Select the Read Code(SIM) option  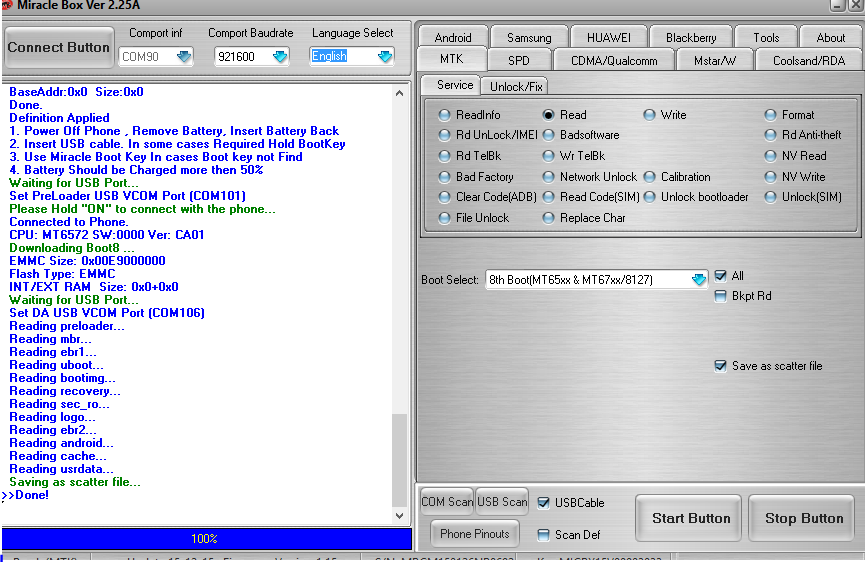(x=591, y=197)
